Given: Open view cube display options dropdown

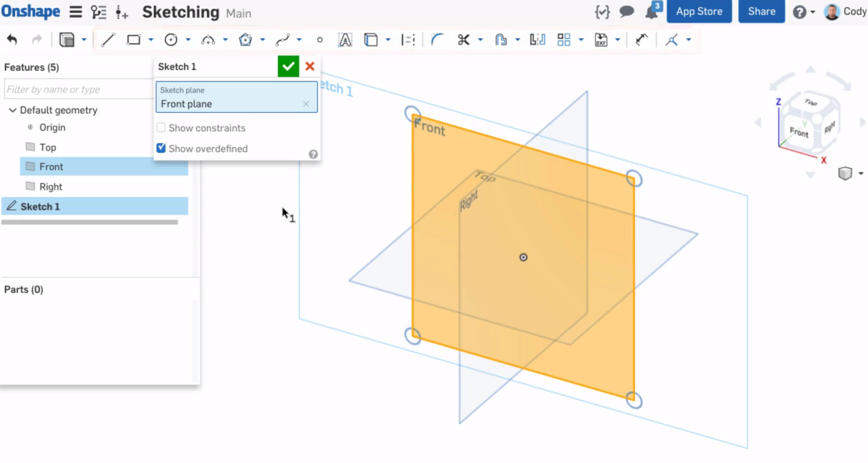Looking at the screenshot, I should (x=861, y=173).
